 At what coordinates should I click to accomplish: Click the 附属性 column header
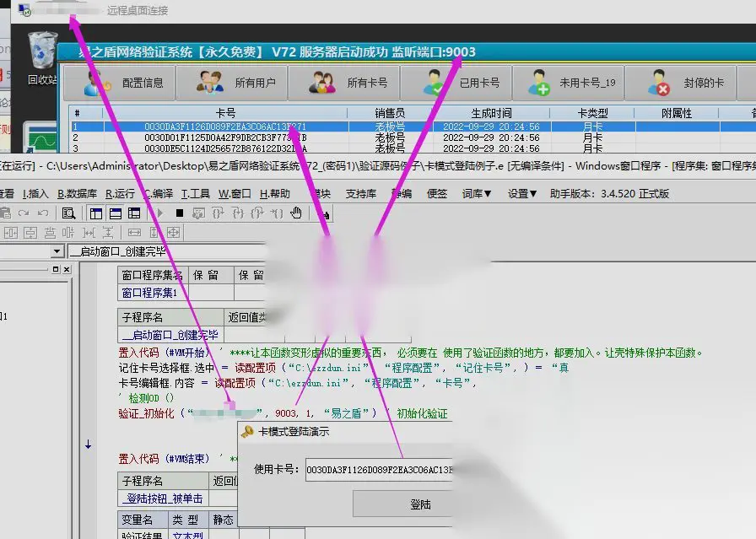coord(677,113)
